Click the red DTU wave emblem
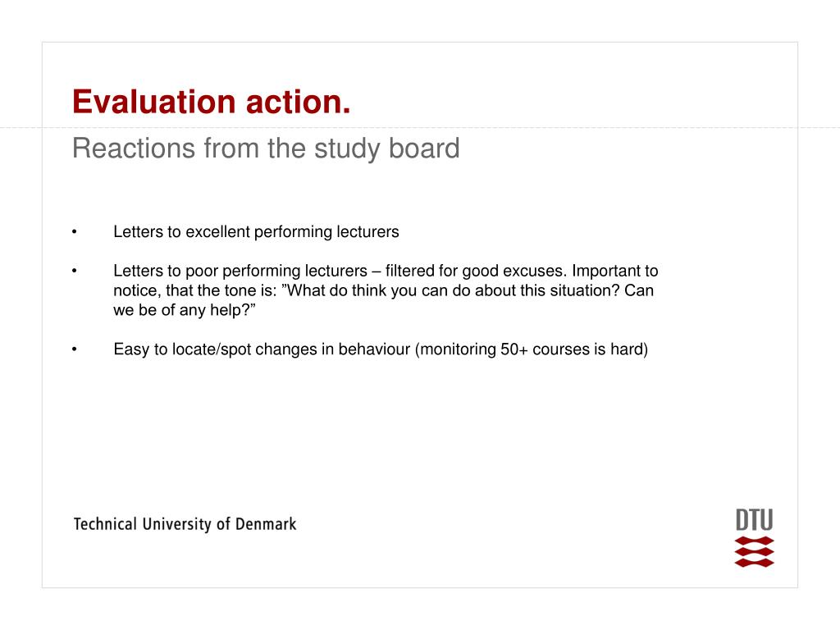The height and width of the screenshot is (630, 840). tap(755, 552)
